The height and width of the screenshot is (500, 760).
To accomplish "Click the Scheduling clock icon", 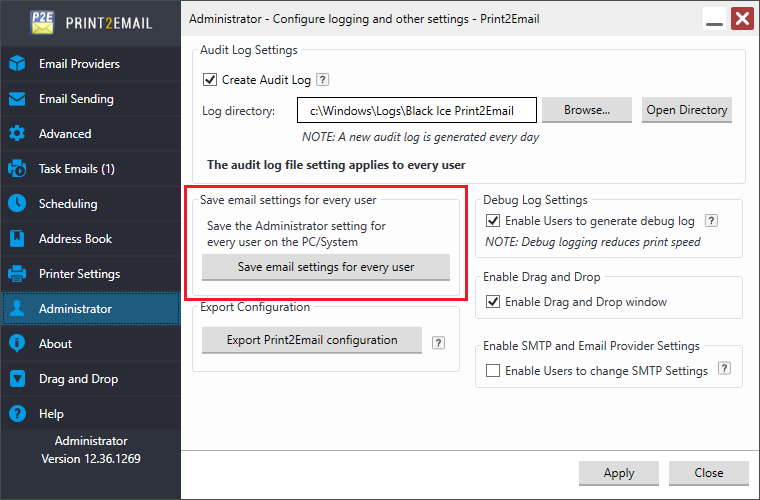I will 17,203.
